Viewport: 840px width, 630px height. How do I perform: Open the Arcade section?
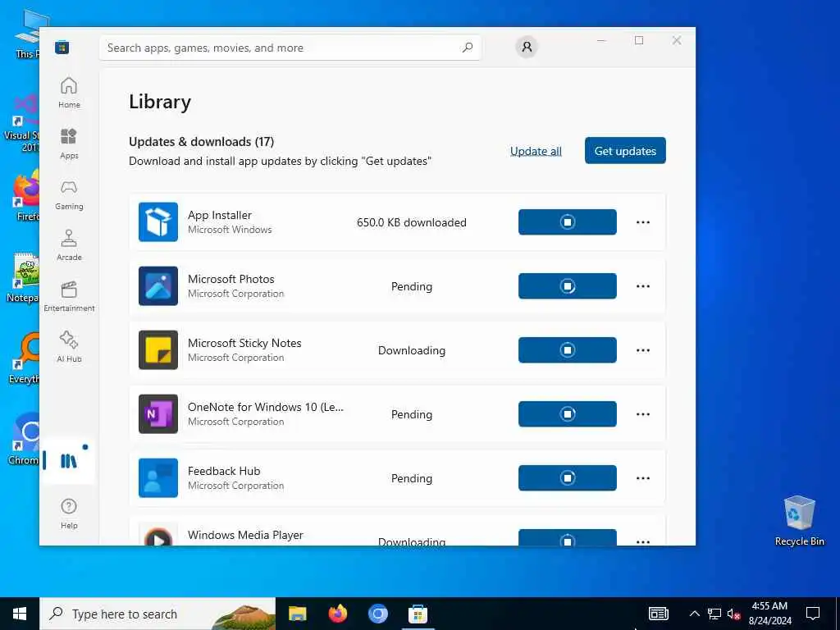[69, 245]
